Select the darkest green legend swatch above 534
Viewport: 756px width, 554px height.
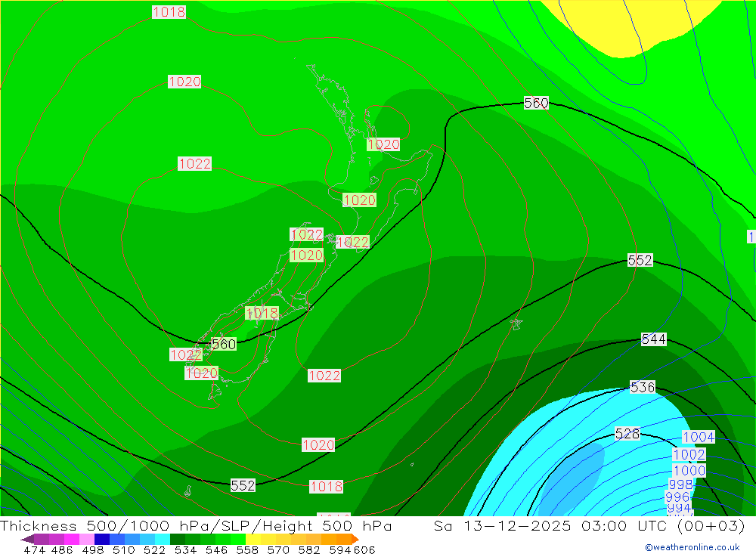178,539
